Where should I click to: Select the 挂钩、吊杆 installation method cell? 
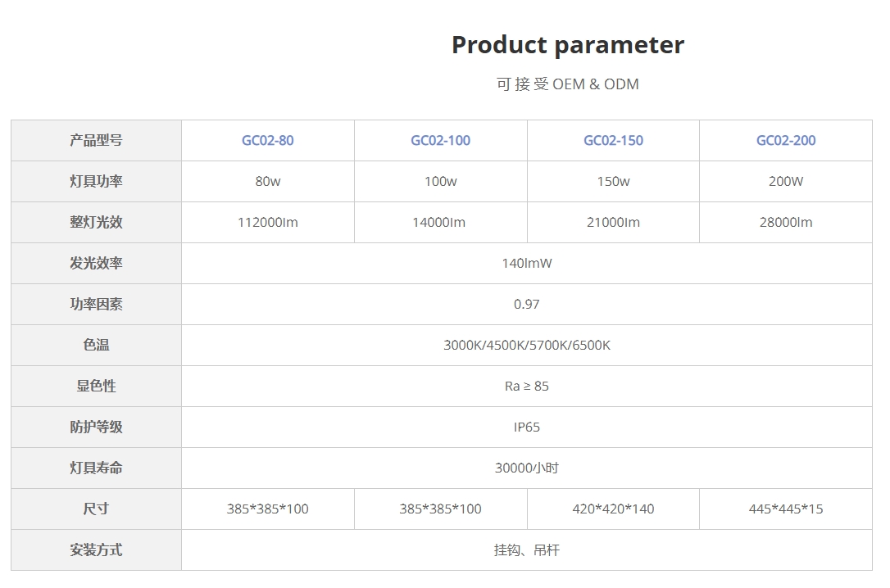[x=526, y=550]
